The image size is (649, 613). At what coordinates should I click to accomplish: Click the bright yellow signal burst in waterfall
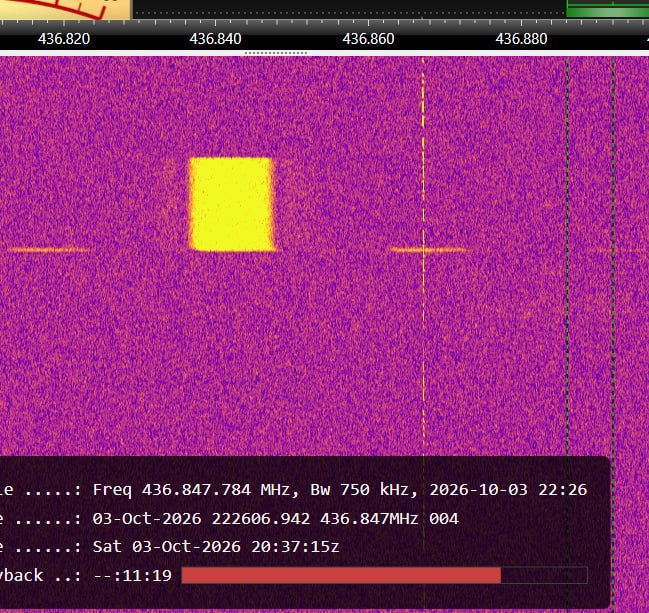[x=232, y=204]
